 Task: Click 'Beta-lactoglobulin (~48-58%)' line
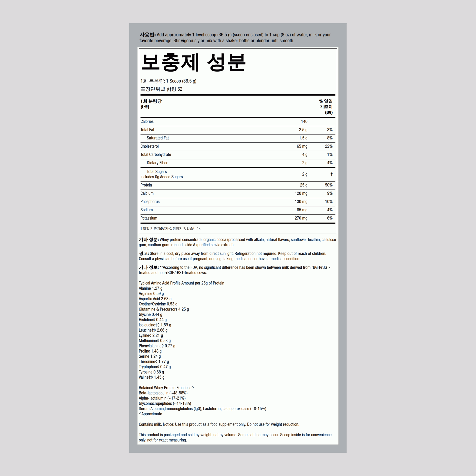(163, 393)
